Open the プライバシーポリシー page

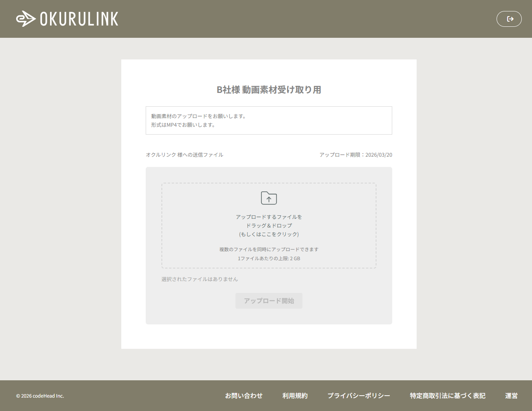pos(359,396)
